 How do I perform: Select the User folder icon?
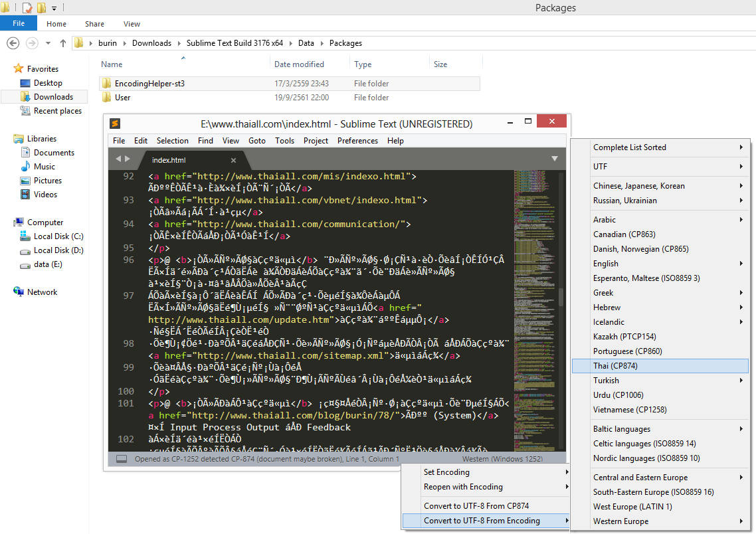tap(106, 98)
